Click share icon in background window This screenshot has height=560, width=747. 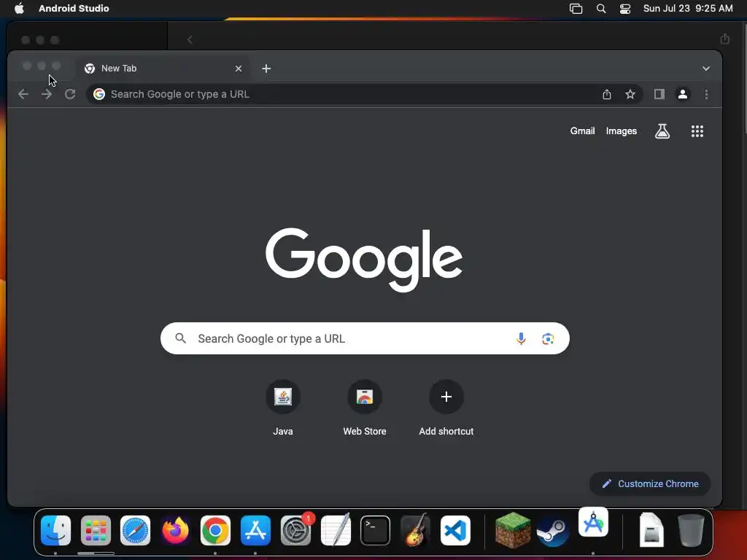pos(724,39)
